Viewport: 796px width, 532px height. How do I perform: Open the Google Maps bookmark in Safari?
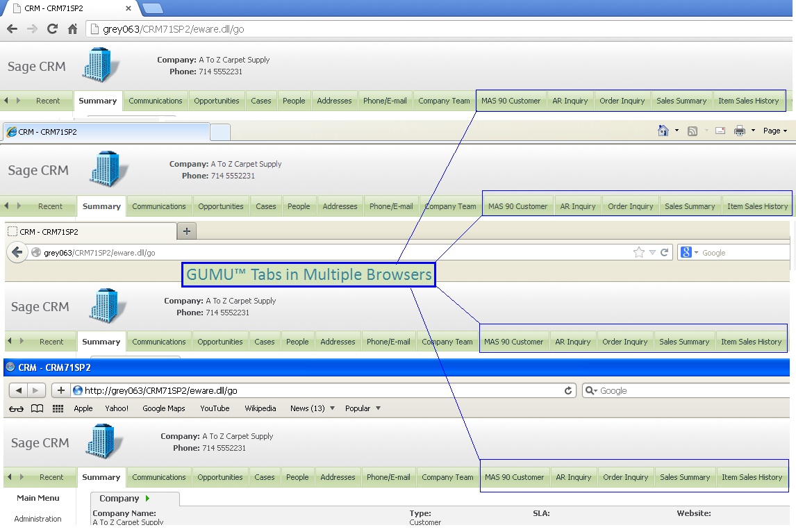click(x=163, y=408)
